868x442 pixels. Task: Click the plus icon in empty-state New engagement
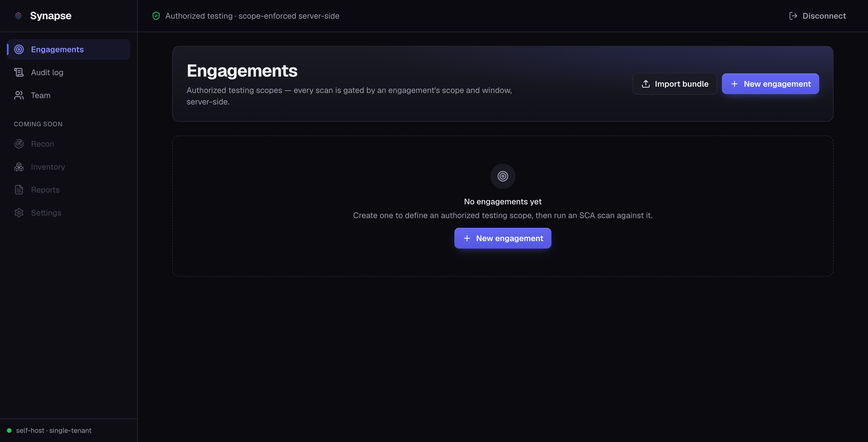[x=467, y=238]
